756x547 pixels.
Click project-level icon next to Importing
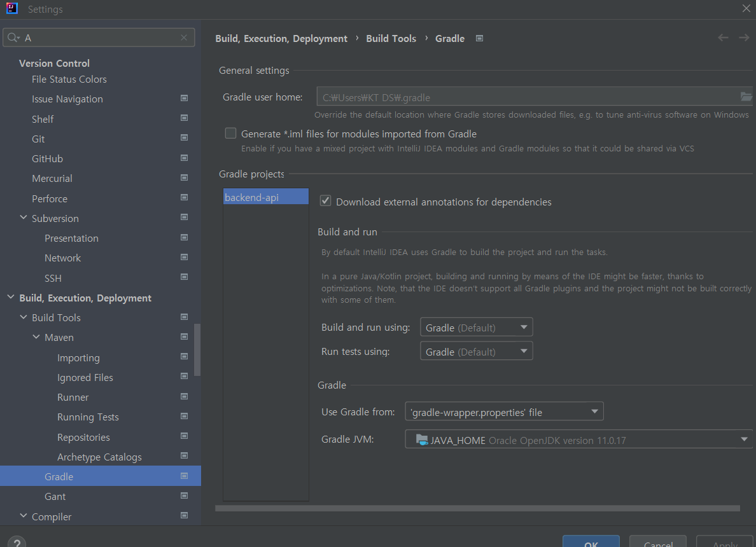coord(184,357)
